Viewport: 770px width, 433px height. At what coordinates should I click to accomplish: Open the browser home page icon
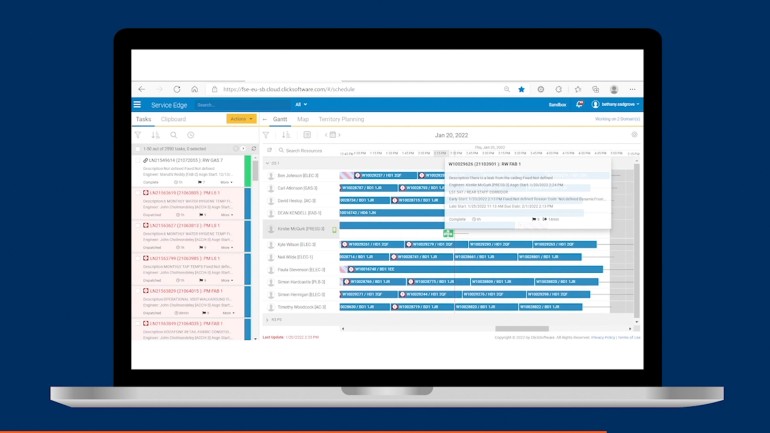pyautogui.click(x=194, y=89)
